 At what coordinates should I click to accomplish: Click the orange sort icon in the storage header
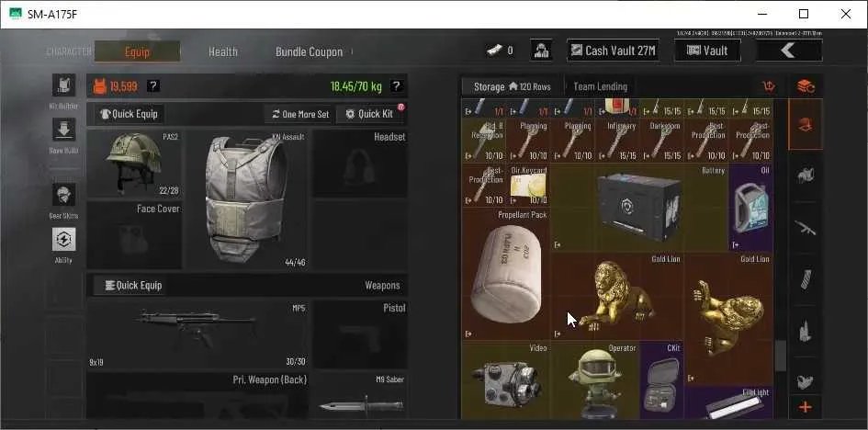[x=769, y=86]
